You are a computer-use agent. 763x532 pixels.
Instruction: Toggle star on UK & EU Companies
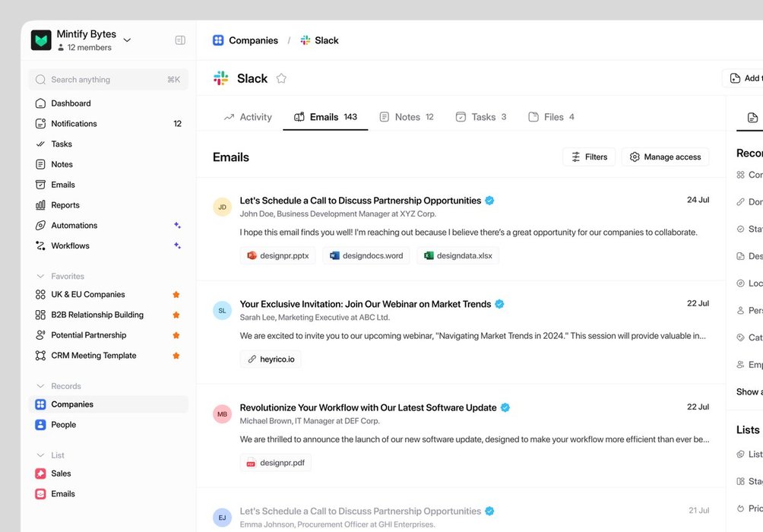[176, 294]
